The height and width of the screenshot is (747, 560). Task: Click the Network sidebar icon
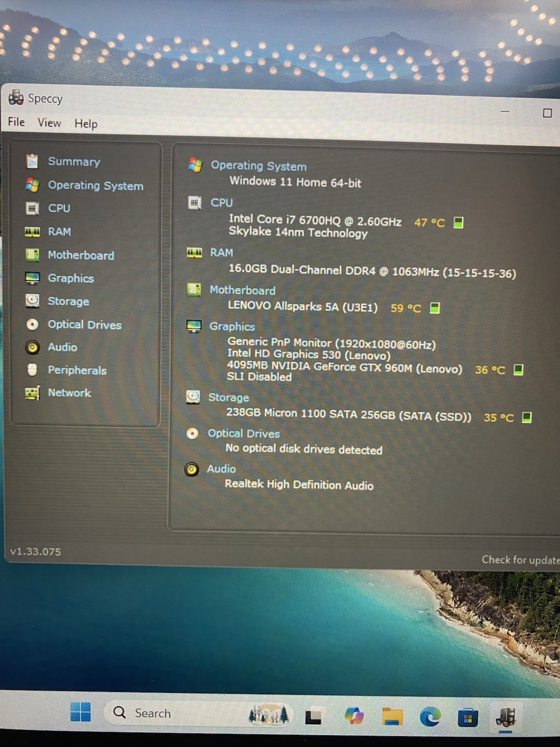pyautogui.click(x=32, y=393)
